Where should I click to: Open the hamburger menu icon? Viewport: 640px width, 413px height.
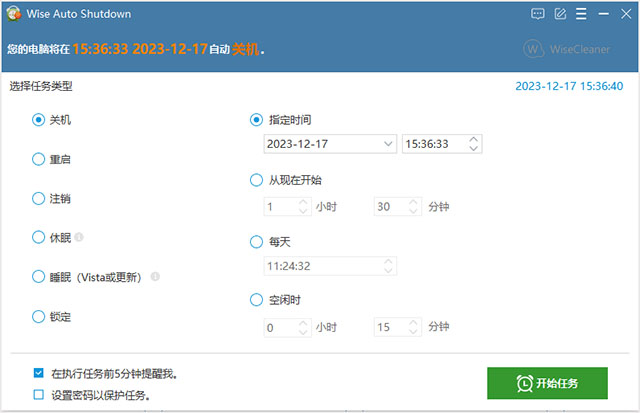tap(581, 14)
